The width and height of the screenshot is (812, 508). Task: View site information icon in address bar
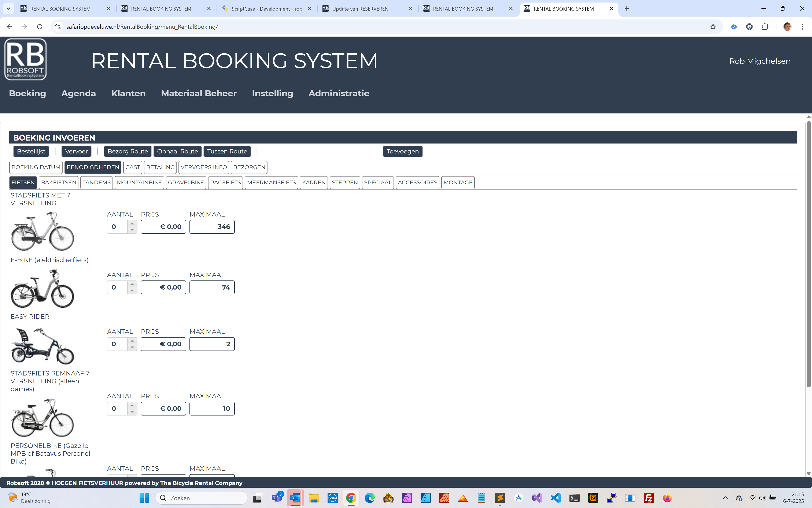[58, 26]
